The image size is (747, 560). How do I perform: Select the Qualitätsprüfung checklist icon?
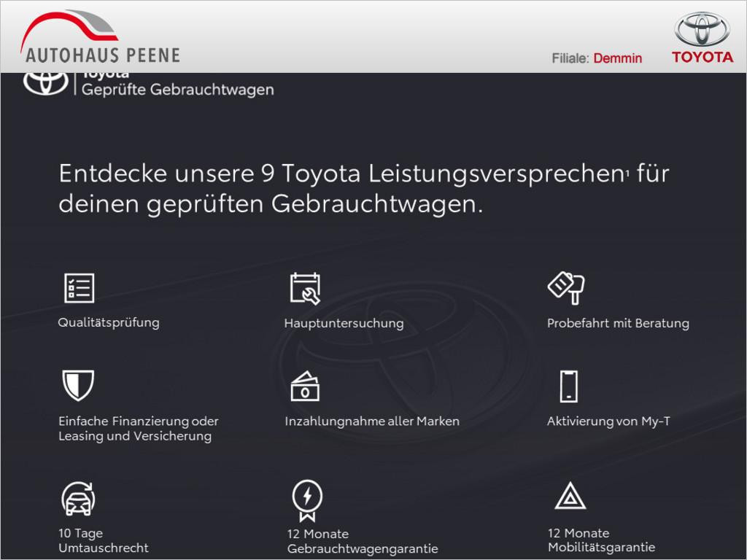(x=80, y=289)
